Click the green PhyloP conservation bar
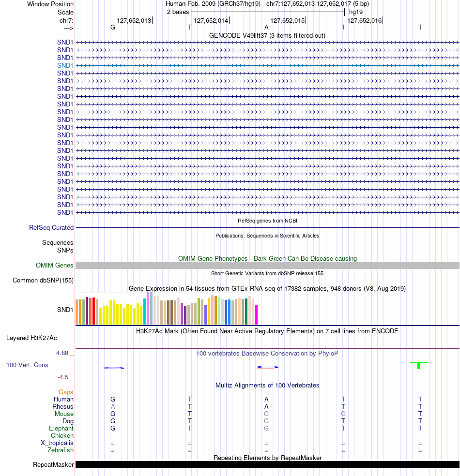 coord(419,366)
